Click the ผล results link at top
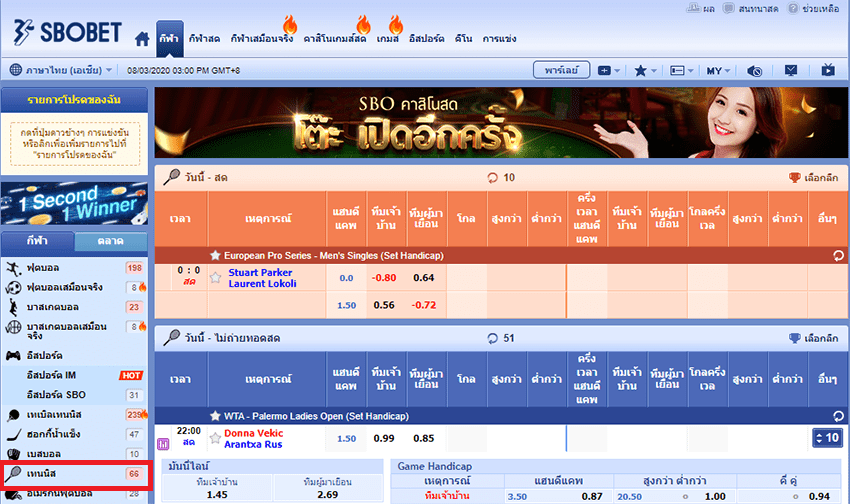This screenshot has width=850, height=504. tap(701, 8)
